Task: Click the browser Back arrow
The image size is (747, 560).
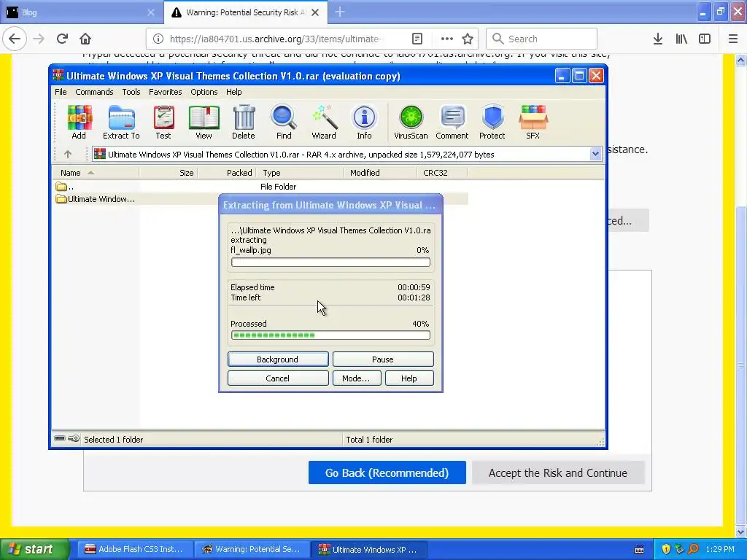Action: 15,39
